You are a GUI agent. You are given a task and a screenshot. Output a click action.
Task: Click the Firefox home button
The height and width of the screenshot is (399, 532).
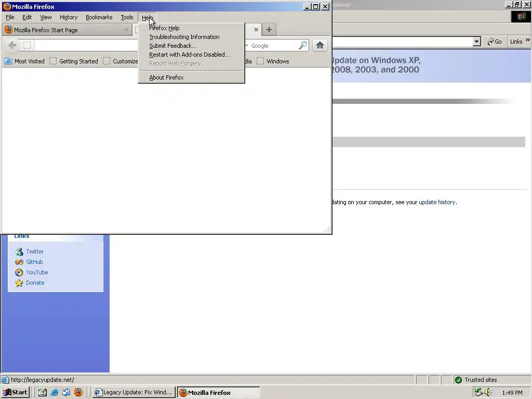point(320,46)
